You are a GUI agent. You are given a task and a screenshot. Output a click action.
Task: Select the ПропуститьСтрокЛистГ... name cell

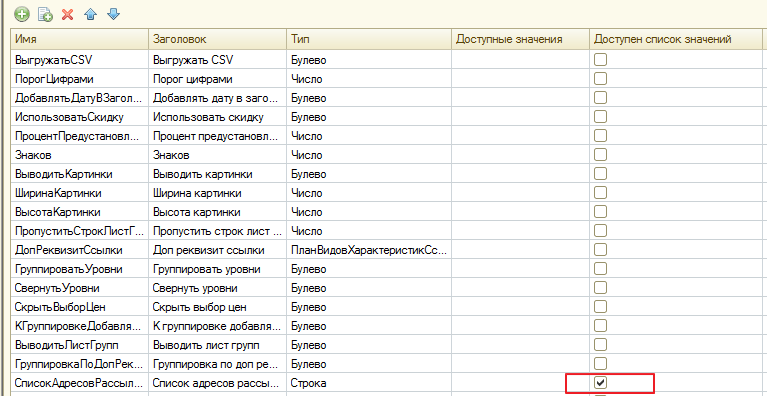point(80,231)
